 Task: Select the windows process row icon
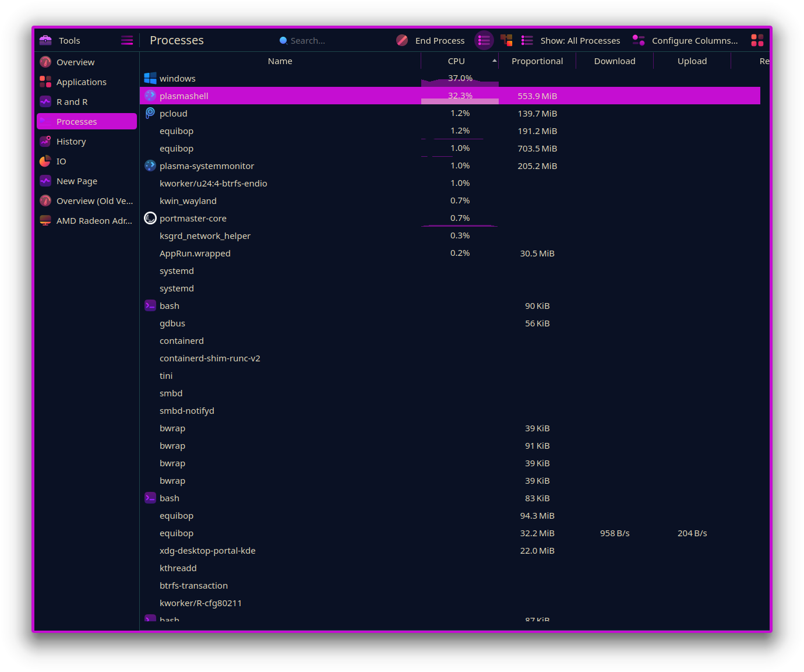click(x=150, y=79)
